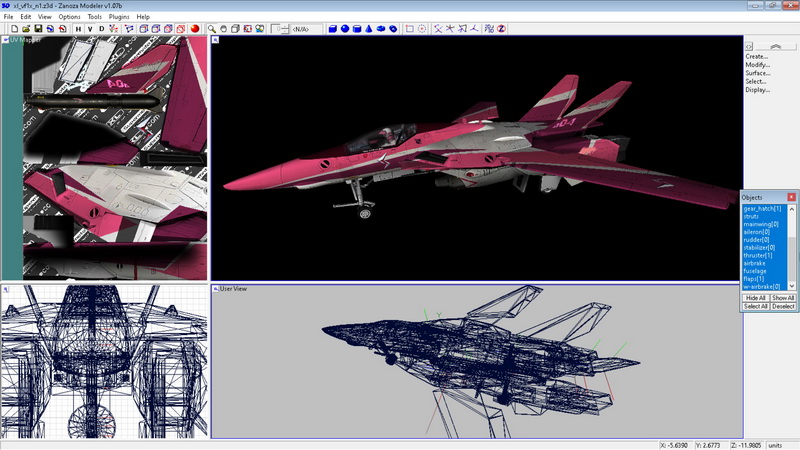The image size is (800, 450).
Task: Click the Undo arrow icon in toolbar
Action: click(50, 29)
